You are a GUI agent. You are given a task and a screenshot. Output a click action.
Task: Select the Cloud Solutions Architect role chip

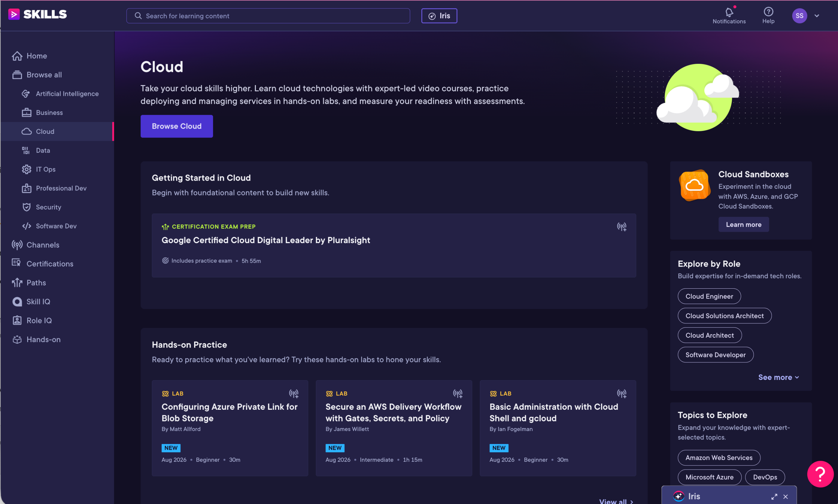pos(724,316)
